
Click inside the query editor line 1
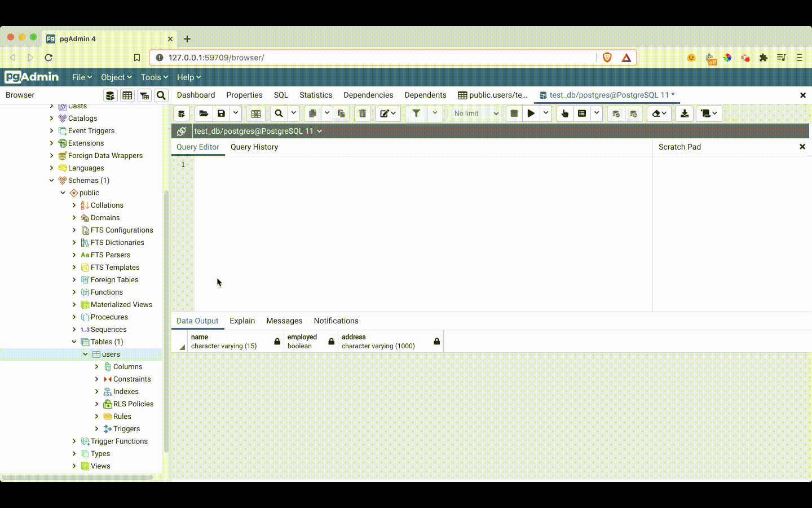(x=423, y=165)
